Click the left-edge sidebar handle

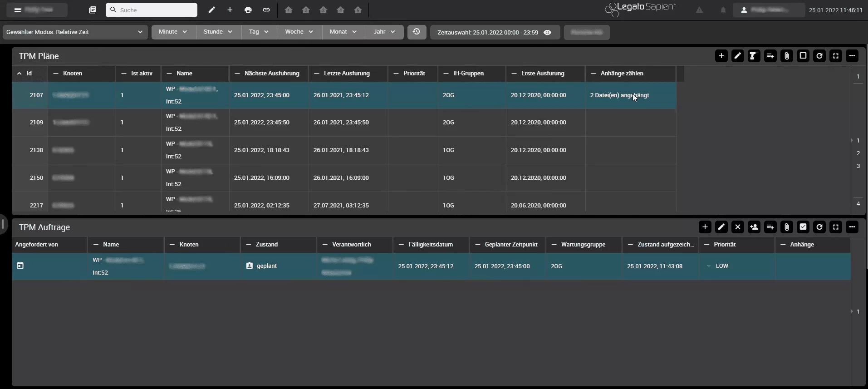pyautogui.click(x=3, y=224)
